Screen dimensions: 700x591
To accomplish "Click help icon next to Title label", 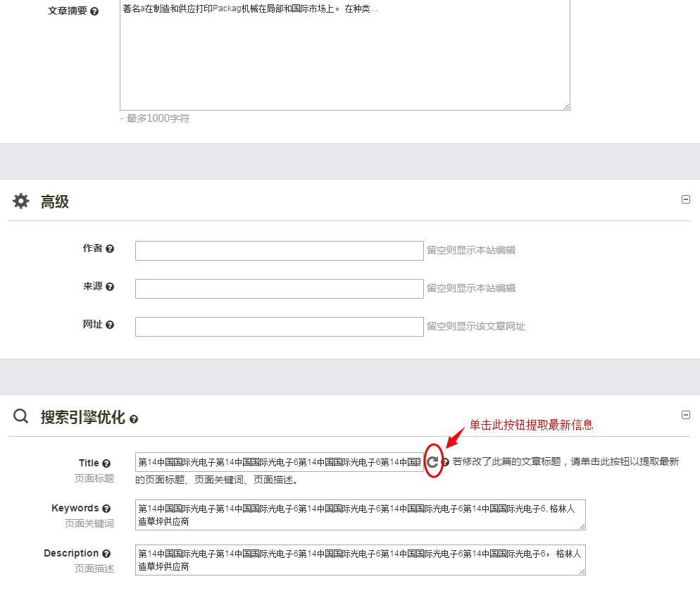I will pyautogui.click(x=106, y=464).
